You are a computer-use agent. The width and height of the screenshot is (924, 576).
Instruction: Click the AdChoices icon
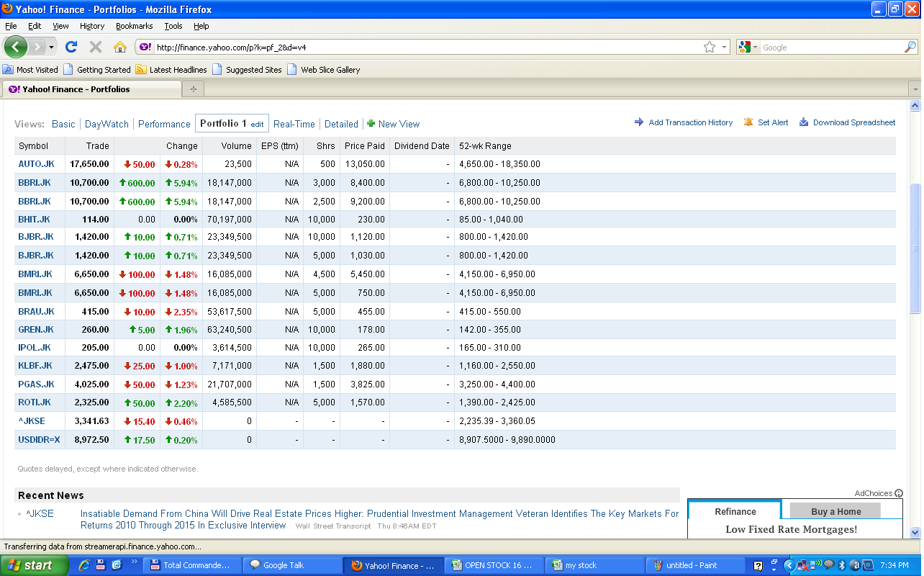tap(898, 493)
